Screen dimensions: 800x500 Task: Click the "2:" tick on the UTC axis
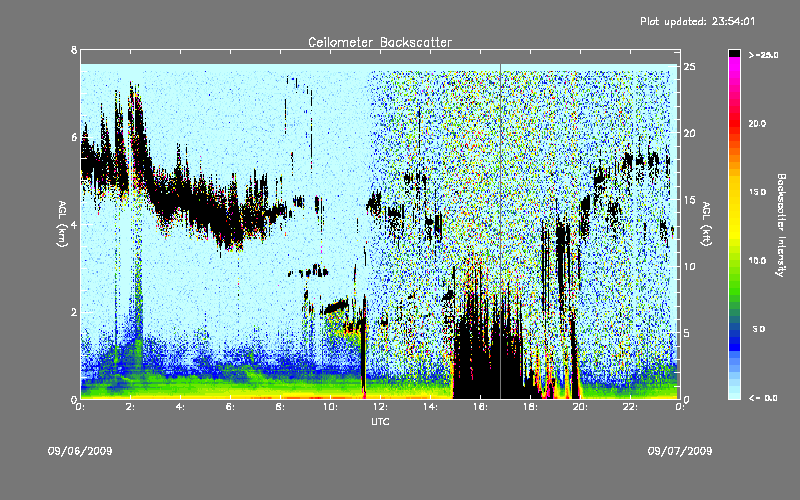click(131, 407)
